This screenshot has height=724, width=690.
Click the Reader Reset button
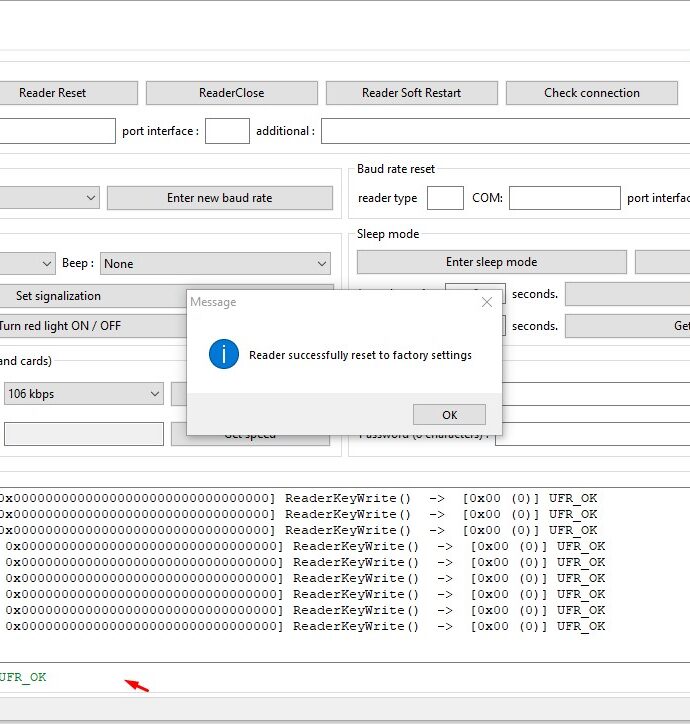68,93
